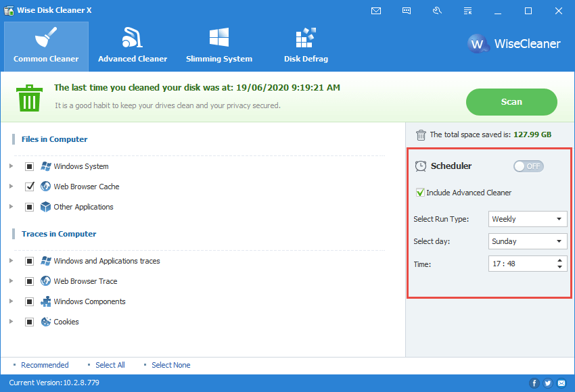The height and width of the screenshot is (392, 575).
Task: Turn on the Scheduler switch
Action: pyautogui.click(x=528, y=166)
